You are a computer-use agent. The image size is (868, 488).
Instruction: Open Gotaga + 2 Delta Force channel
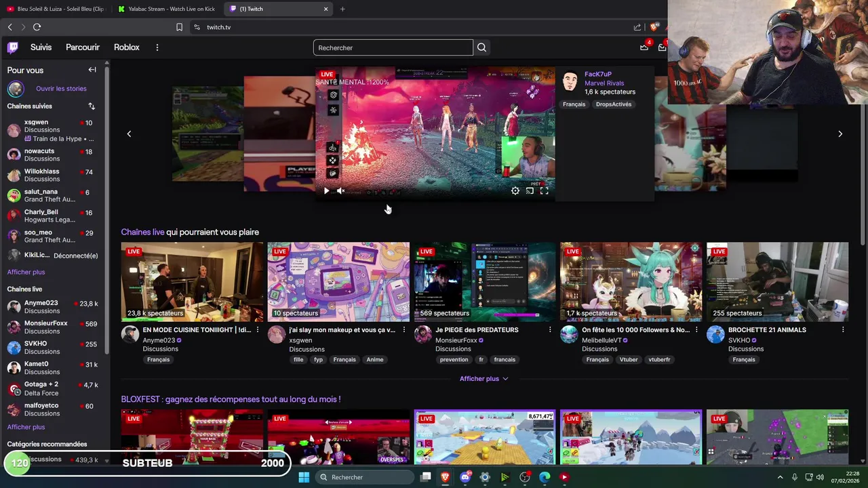coord(53,388)
